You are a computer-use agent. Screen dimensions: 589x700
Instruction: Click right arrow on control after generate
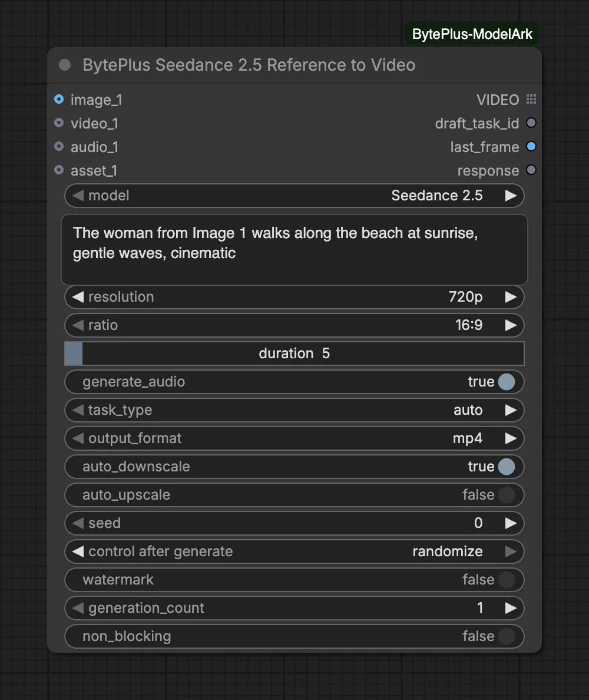point(511,552)
